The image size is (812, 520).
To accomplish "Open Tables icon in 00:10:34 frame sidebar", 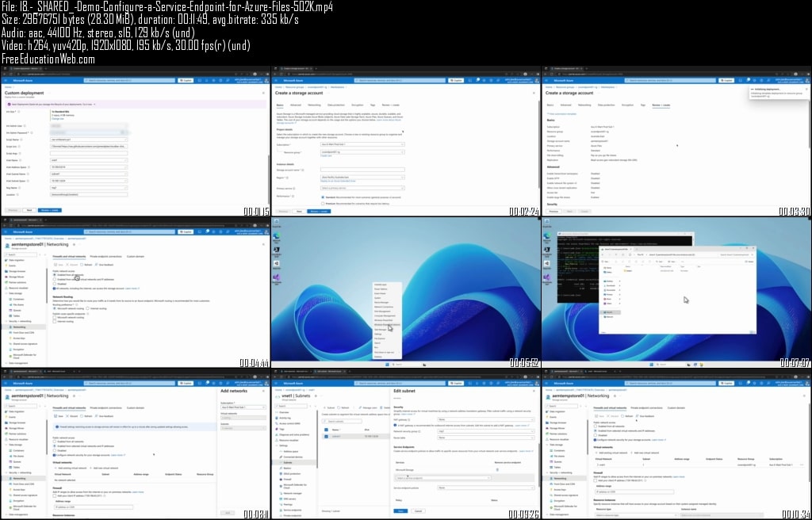I will (551, 467).
